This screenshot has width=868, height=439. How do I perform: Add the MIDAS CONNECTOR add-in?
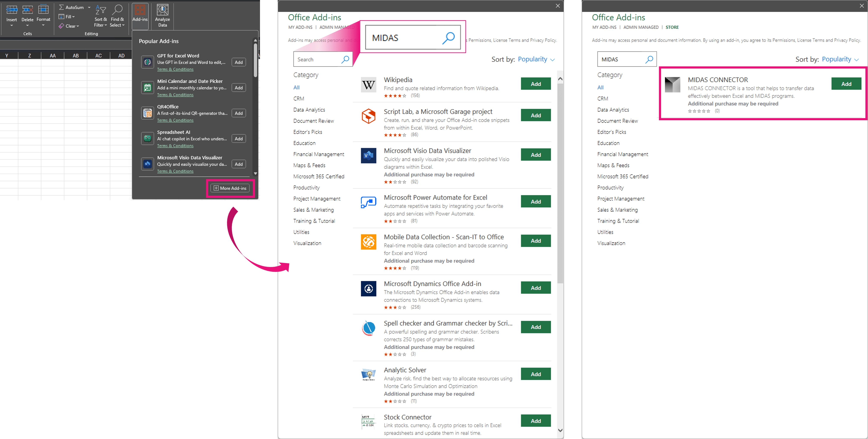coord(846,83)
